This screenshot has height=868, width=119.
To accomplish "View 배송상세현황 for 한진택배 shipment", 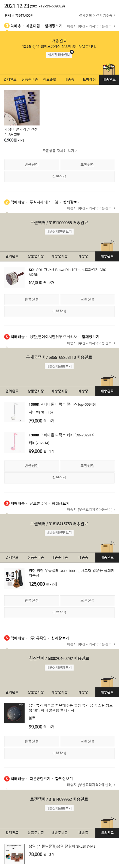I will pyautogui.click(x=59, y=667).
